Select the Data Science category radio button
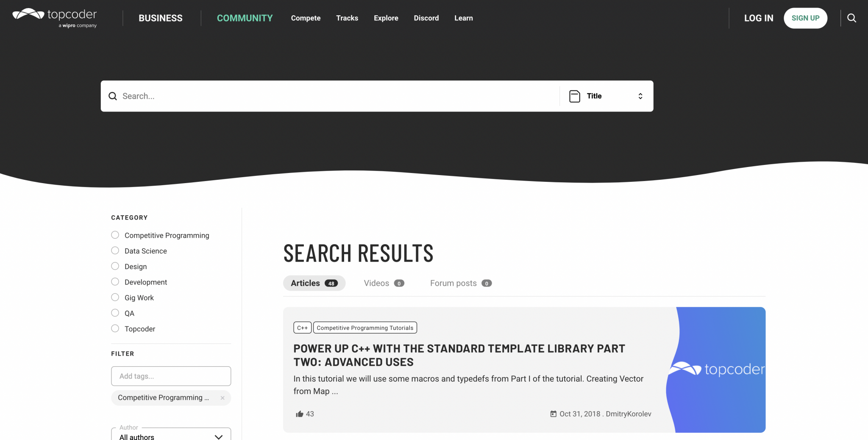 [x=114, y=250]
